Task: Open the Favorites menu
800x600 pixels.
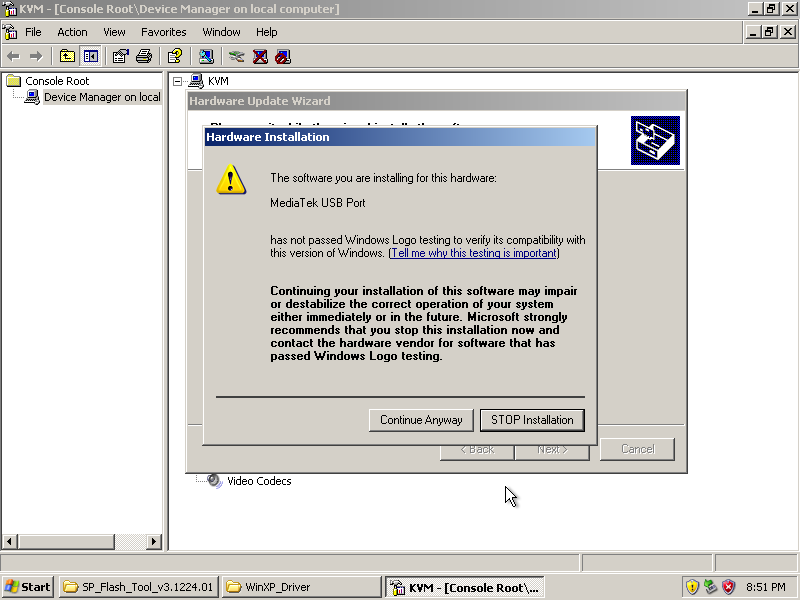Action: click(163, 32)
